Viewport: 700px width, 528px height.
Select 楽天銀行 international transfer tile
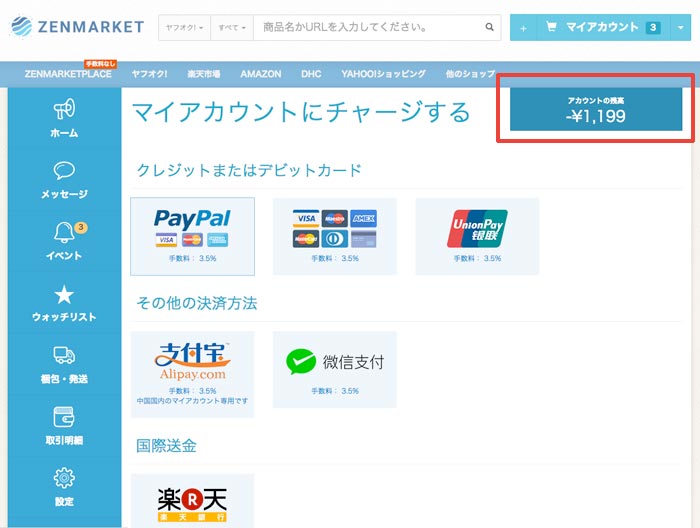[192, 501]
